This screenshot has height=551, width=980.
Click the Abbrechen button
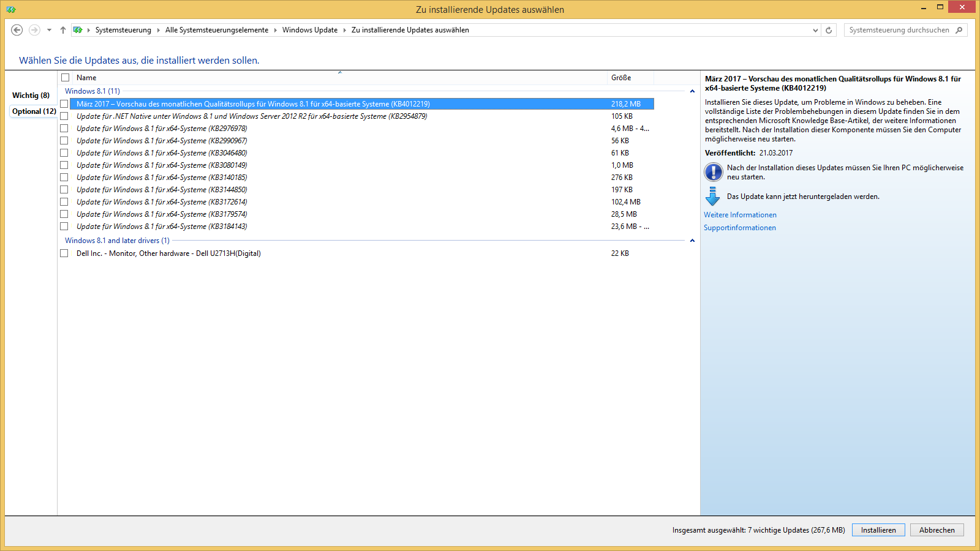pyautogui.click(x=937, y=530)
